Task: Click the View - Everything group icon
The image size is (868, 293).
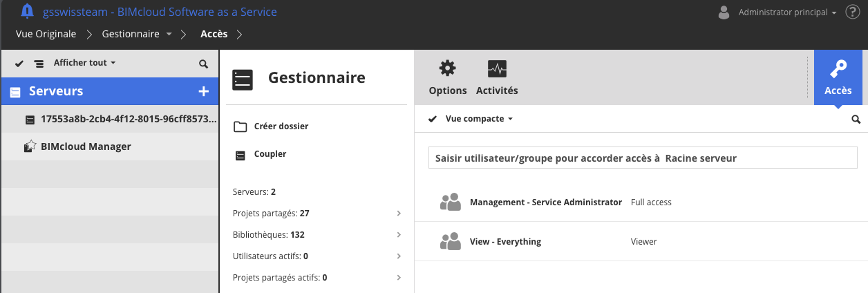Action: [x=451, y=241]
